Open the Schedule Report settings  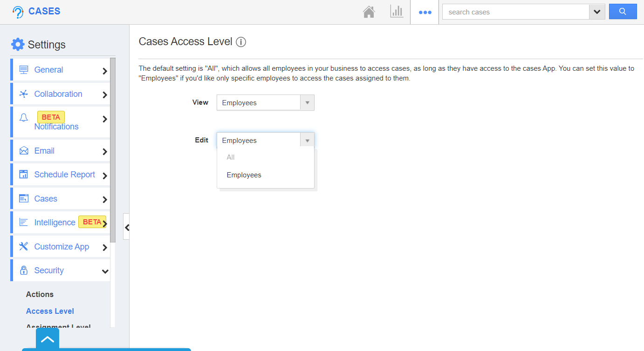pyautogui.click(x=23, y=174)
